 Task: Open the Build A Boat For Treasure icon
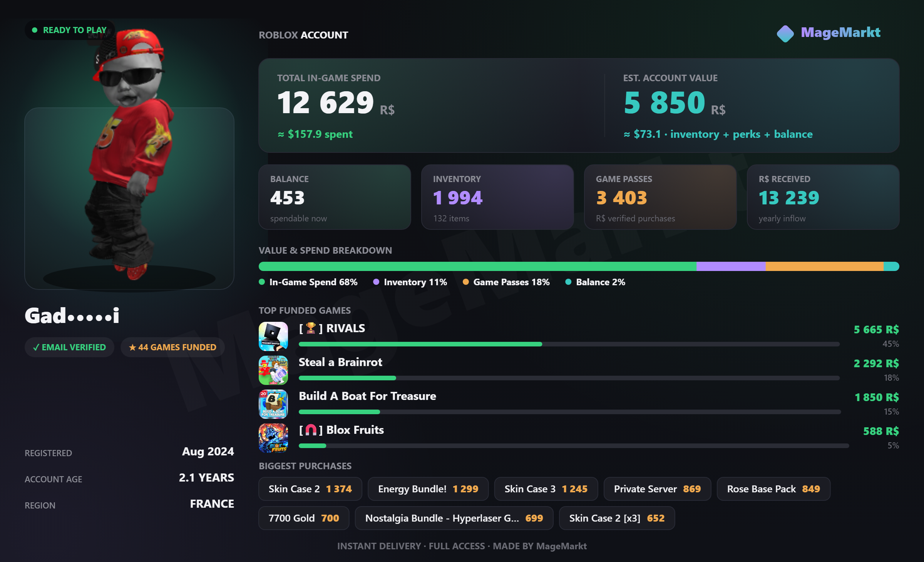coord(273,404)
